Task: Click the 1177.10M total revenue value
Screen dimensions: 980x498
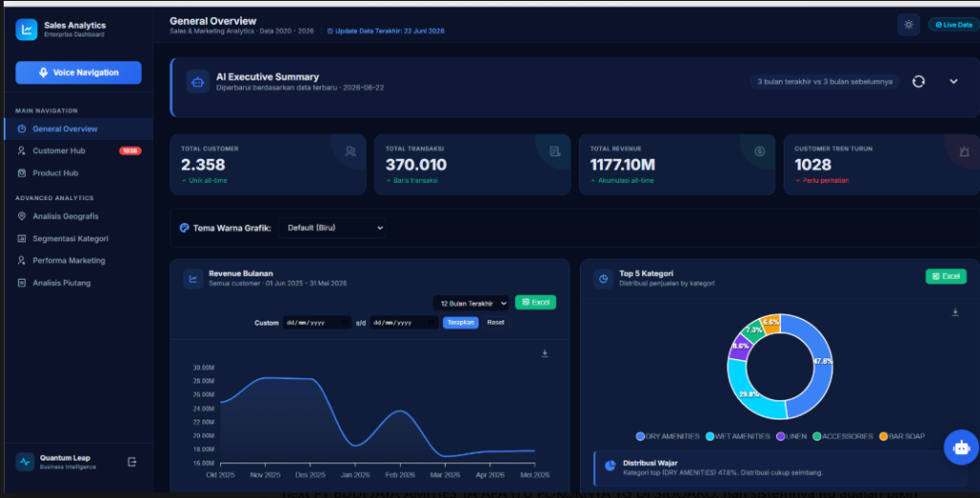Action: pyautogui.click(x=622, y=165)
